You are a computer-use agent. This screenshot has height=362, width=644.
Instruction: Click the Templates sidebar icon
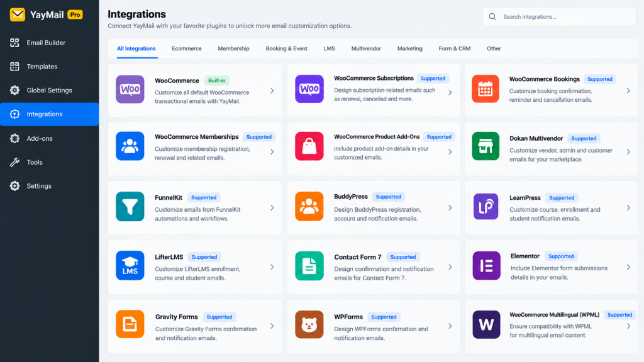pos(15,67)
